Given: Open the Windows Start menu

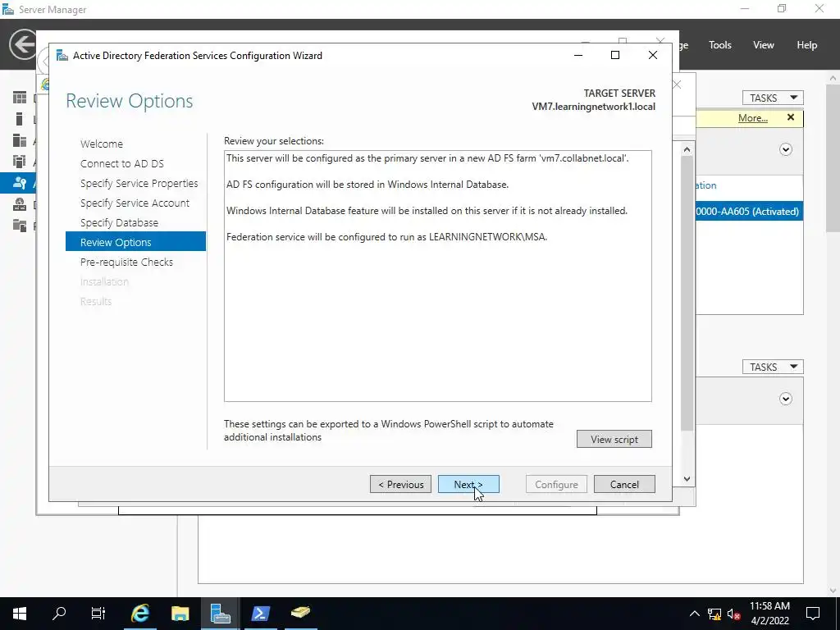Looking at the screenshot, I should [x=20, y=613].
